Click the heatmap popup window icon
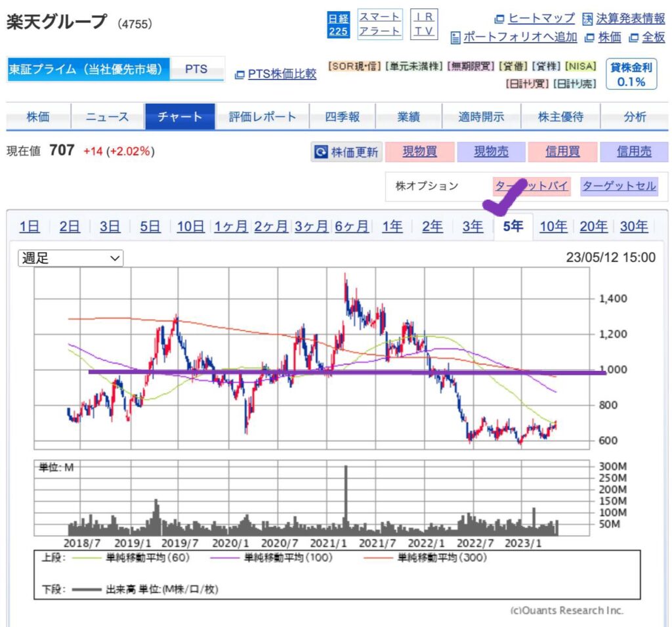This screenshot has height=627, width=672. 499,19
